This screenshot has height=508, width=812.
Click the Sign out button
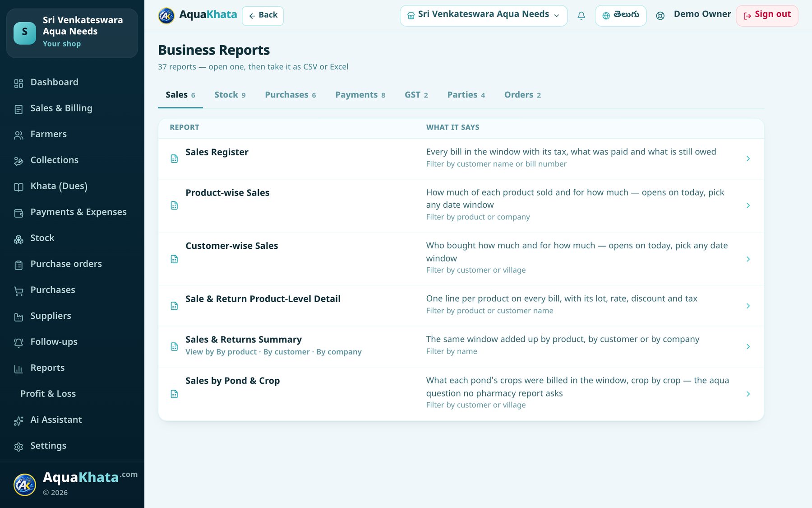click(x=767, y=16)
